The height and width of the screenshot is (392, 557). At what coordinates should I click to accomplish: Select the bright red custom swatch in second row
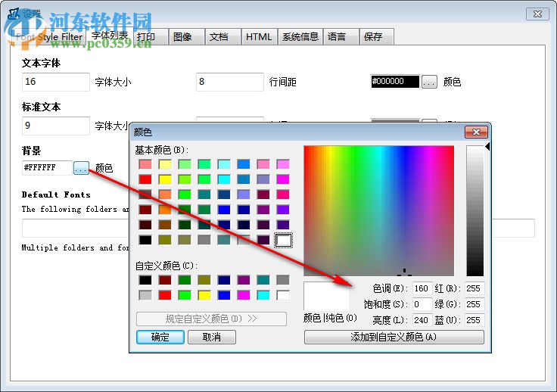(165, 295)
